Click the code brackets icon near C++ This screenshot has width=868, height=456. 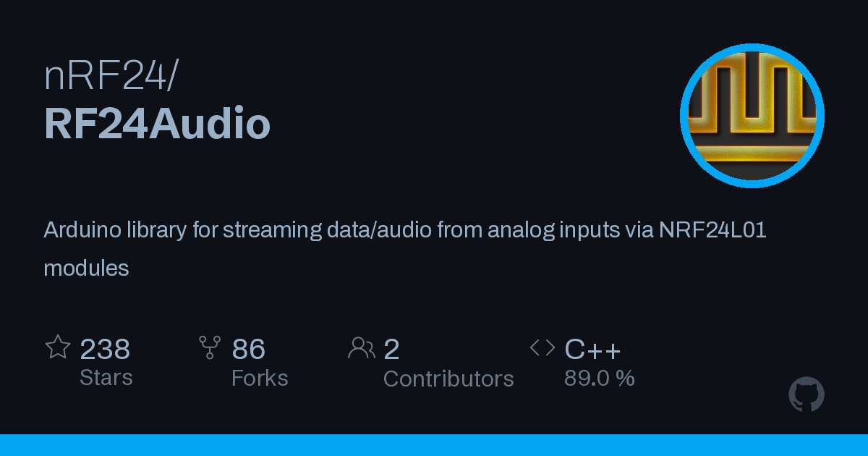tap(542, 348)
